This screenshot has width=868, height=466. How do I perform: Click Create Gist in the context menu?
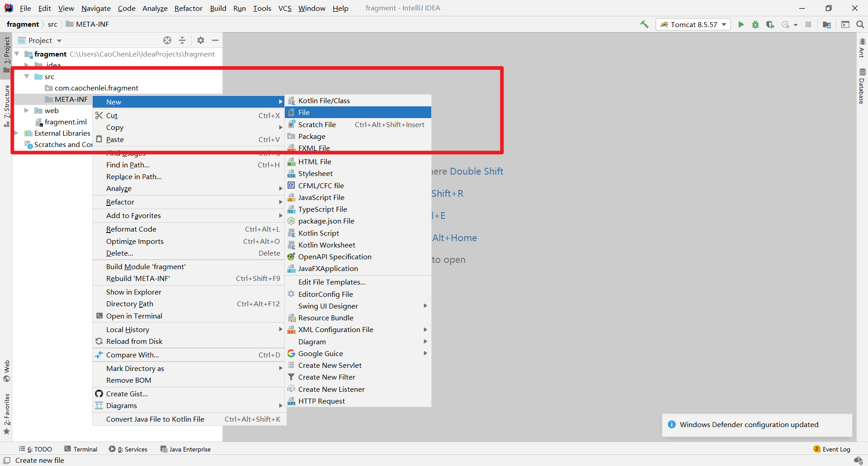point(189,394)
